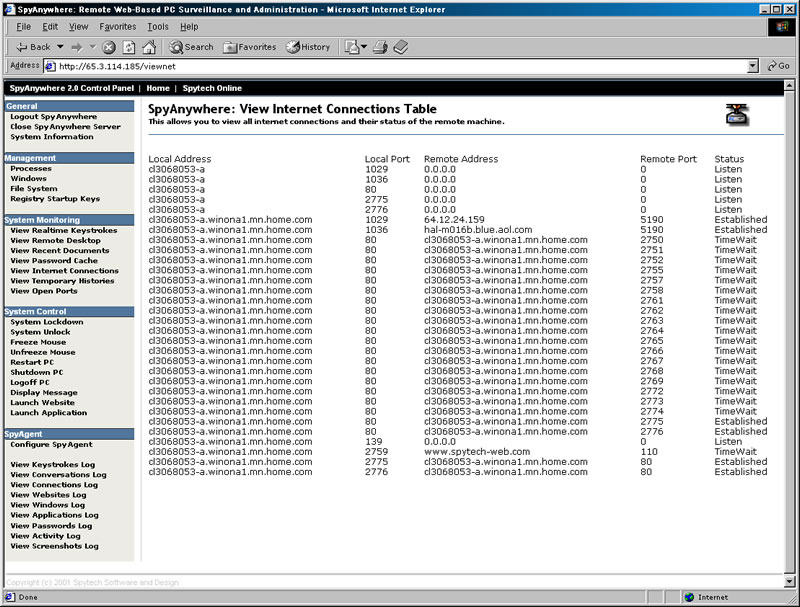This screenshot has height=607, width=800.
Task: Open the Favorites toolbar button
Action: [x=250, y=47]
